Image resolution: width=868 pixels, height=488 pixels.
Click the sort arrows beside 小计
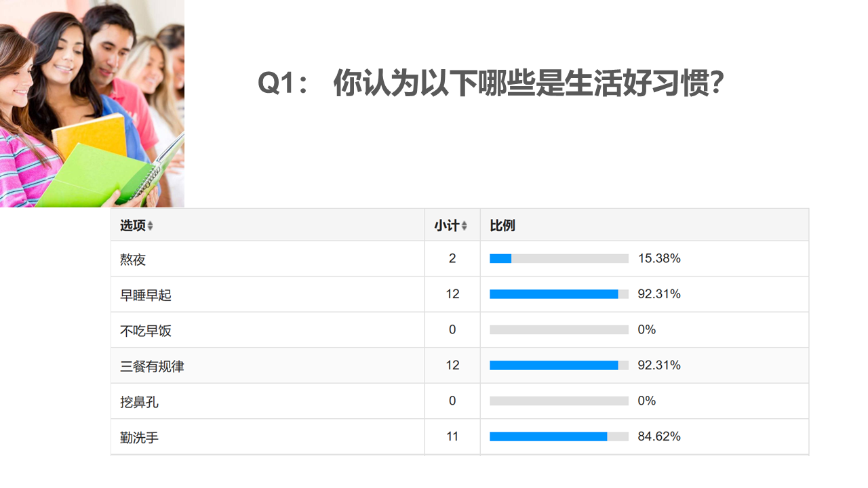click(x=465, y=226)
